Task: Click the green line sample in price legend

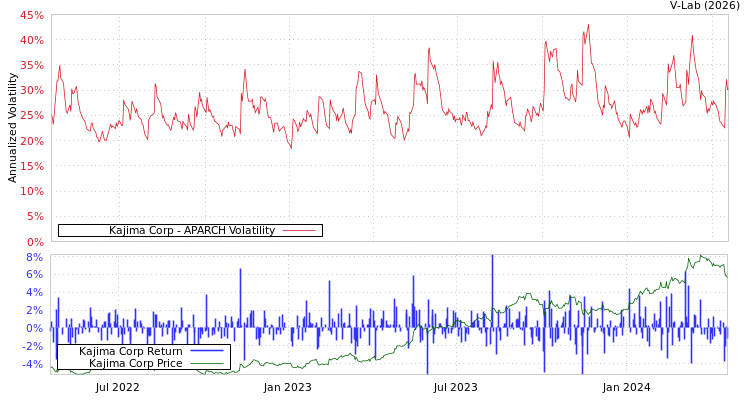Action: 206,363
